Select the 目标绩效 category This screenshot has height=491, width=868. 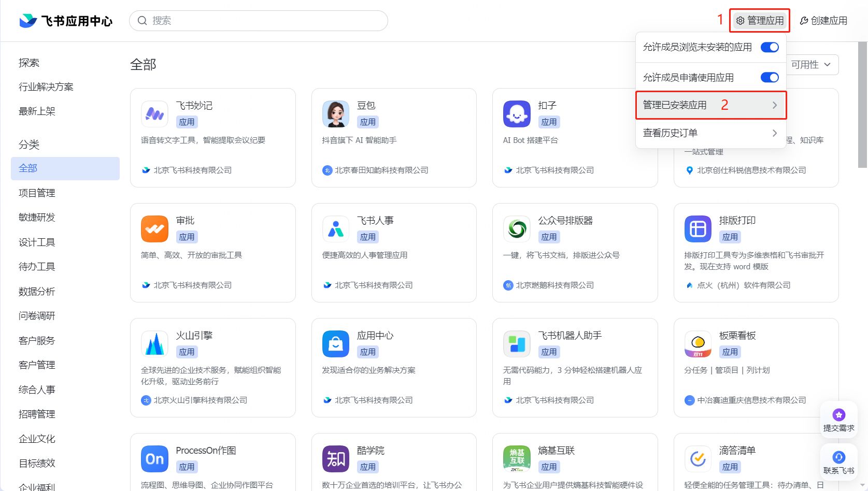37,463
